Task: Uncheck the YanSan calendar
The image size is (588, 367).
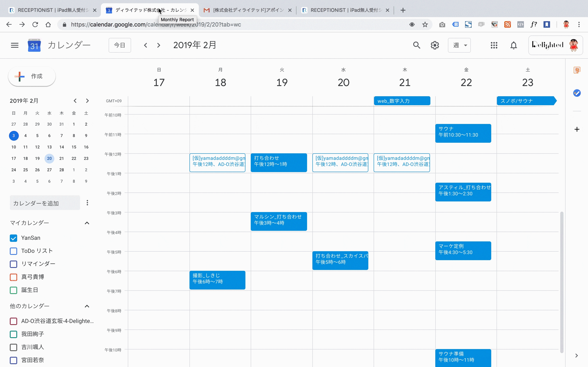Action: coord(14,238)
